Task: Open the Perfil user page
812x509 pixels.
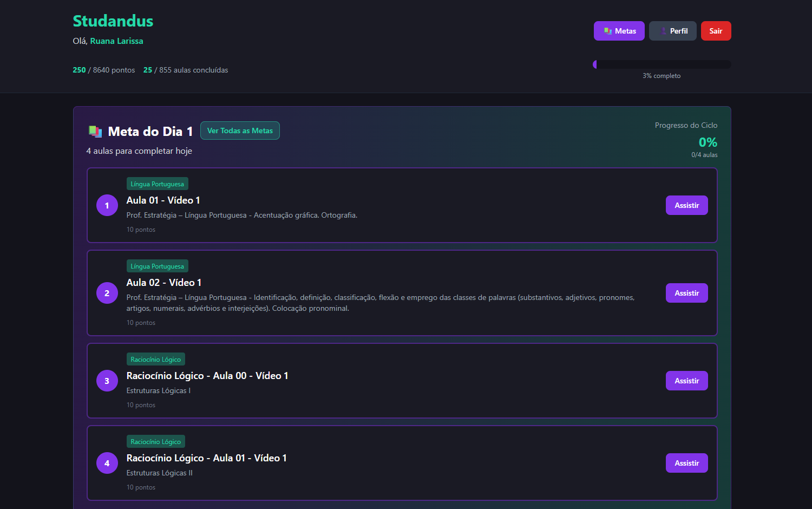Action: (x=672, y=31)
